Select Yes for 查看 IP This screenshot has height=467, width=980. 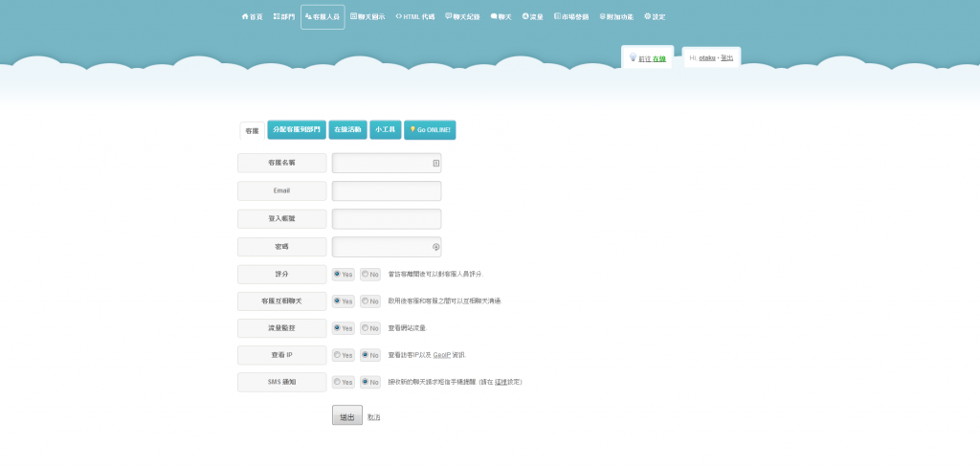[x=337, y=354]
